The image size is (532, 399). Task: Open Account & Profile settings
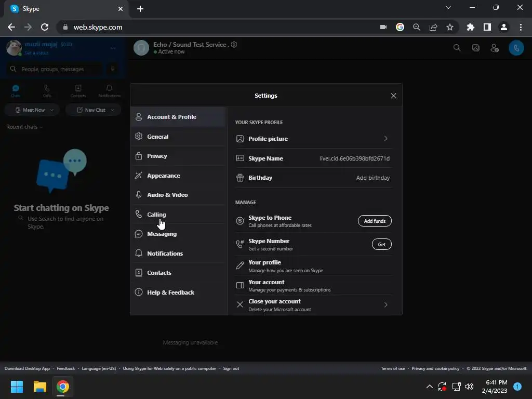179,117
